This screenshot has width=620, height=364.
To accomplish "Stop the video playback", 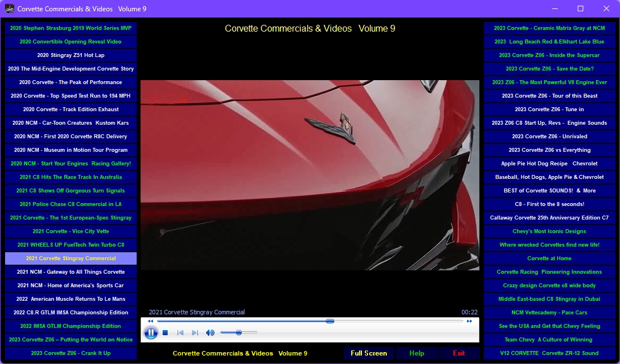I will tap(165, 333).
